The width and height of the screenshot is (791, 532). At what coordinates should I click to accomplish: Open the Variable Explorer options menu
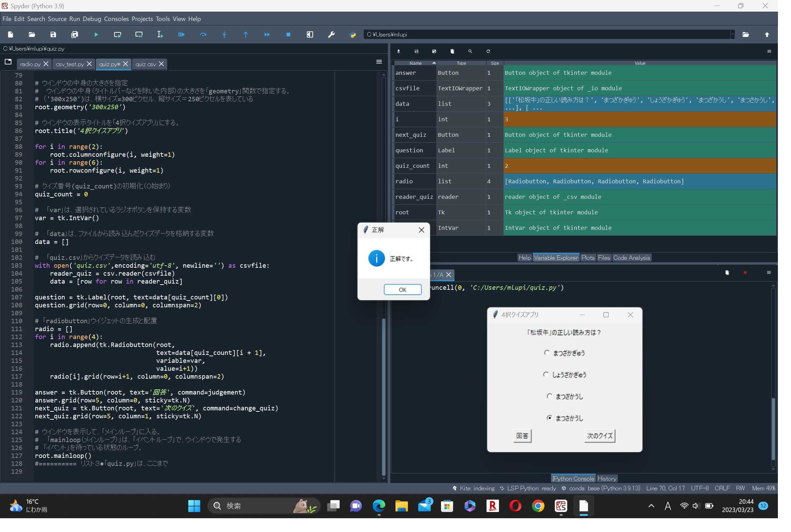tap(769, 51)
